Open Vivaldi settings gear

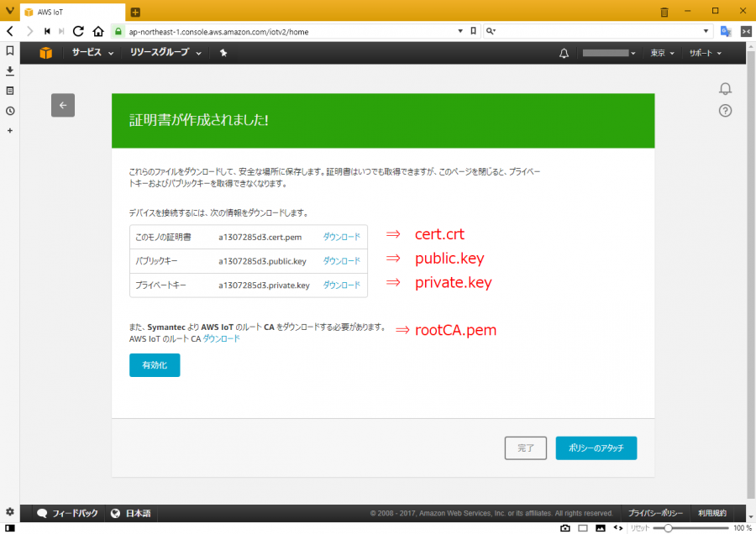[x=9, y=511]
